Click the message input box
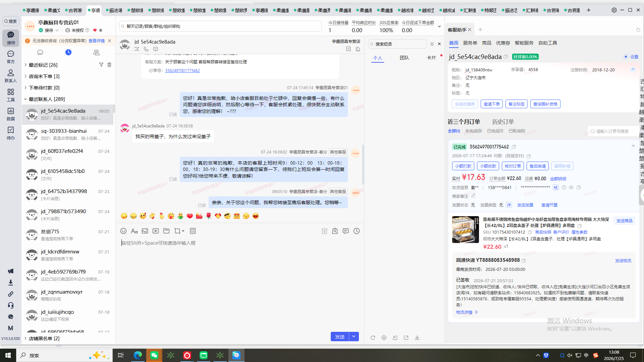Viewport: 644px width, 362px height. pyautogui.click(x=240, y=283)
